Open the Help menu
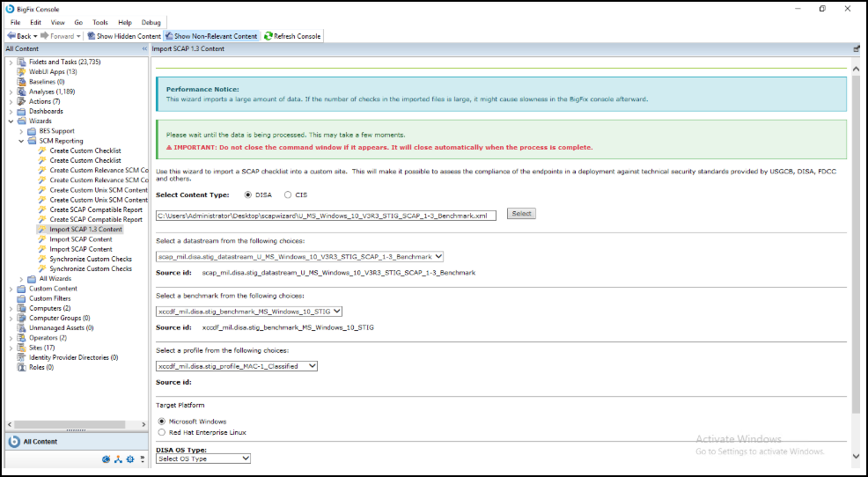Image resolution: width=868 pixels, height=477 pixels. click(124, 23)
